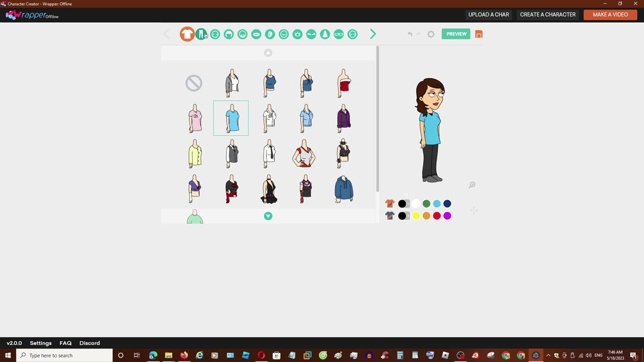
Task: Open the face shape category
Action: (215, 34)
